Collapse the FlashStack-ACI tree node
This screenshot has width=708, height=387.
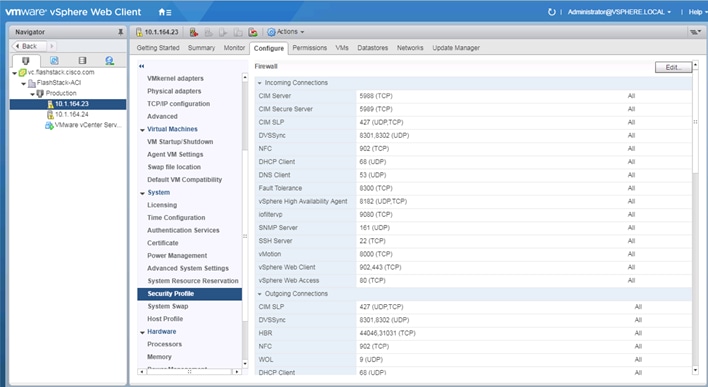point(23,84)
